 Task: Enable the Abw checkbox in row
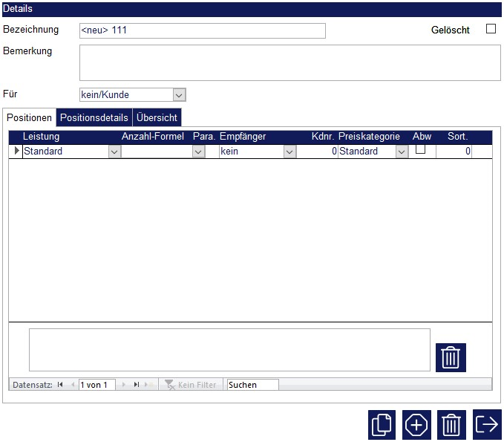[420, 149]
